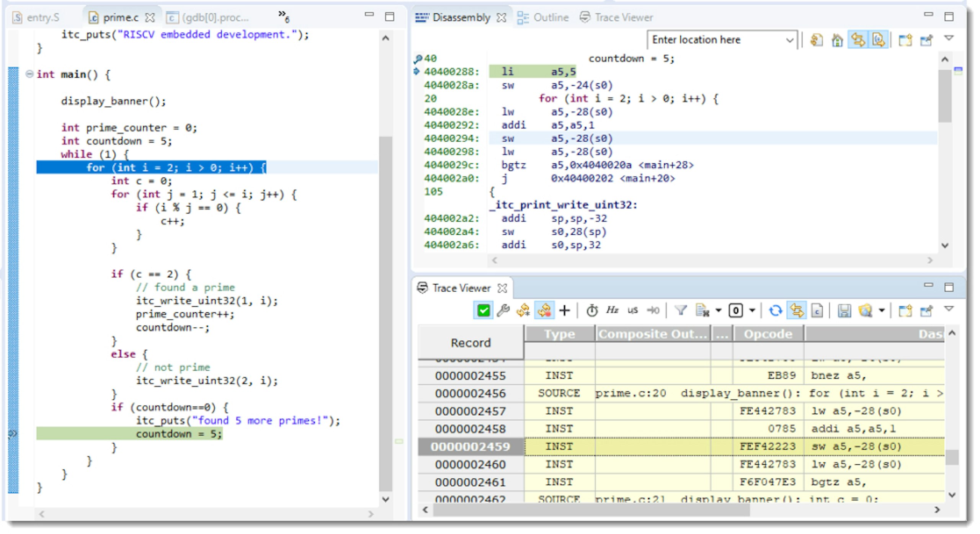Click the wrench trace configuration icon

(x=503, y=310)
